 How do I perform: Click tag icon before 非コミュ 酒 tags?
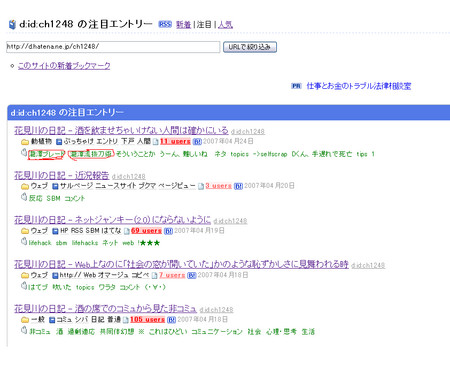click(24, 330)
